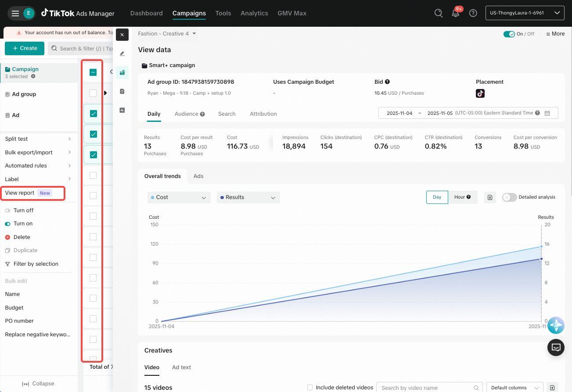
Task: Open the calendar icon in date range
Action: 547,113
